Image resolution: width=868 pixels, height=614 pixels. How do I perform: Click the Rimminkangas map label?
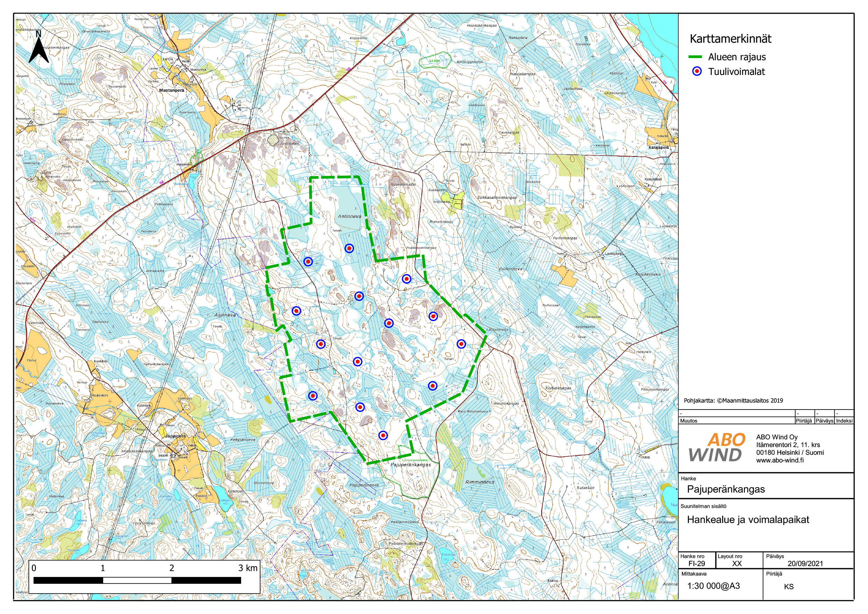click(x=506, y=404)
